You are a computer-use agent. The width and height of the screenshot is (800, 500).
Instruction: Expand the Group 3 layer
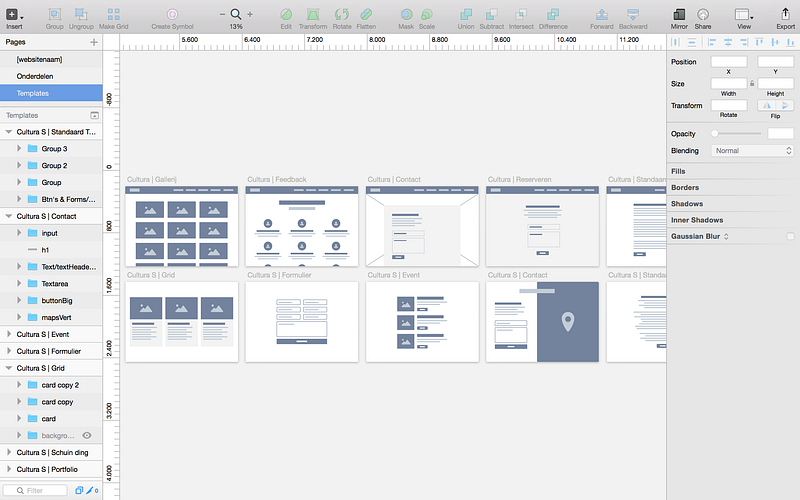point(19,148)
